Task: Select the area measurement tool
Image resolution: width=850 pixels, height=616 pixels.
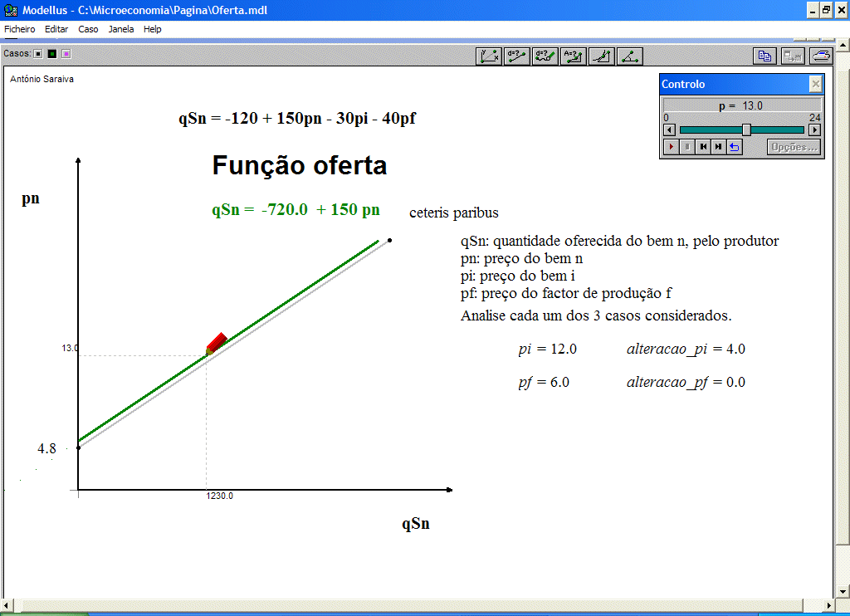Action: 574,56
